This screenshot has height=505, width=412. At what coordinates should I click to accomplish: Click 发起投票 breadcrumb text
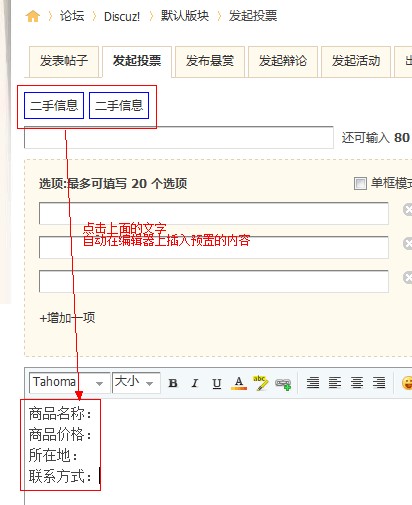click(253, 16)
